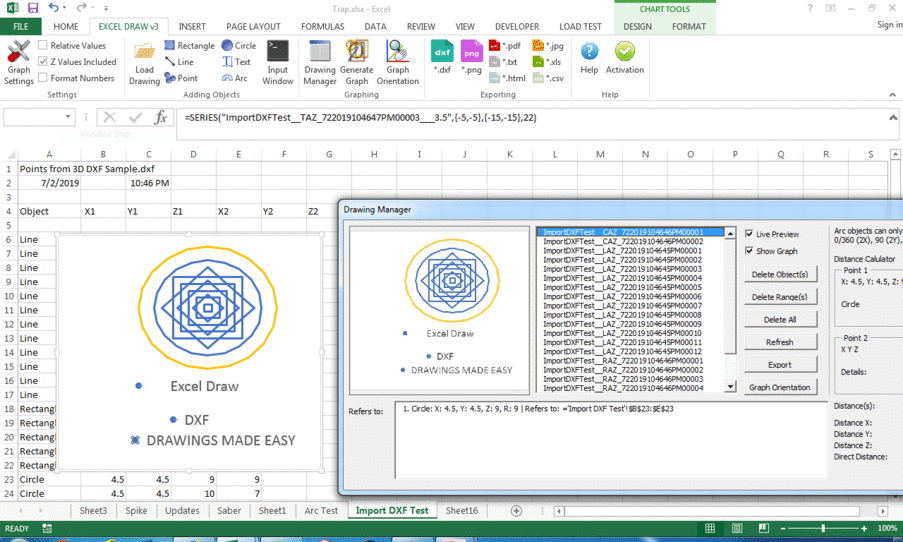The width and height of the screenshot is (903, 542).
Task: Add a Point object
Action: tap(181, 78)
